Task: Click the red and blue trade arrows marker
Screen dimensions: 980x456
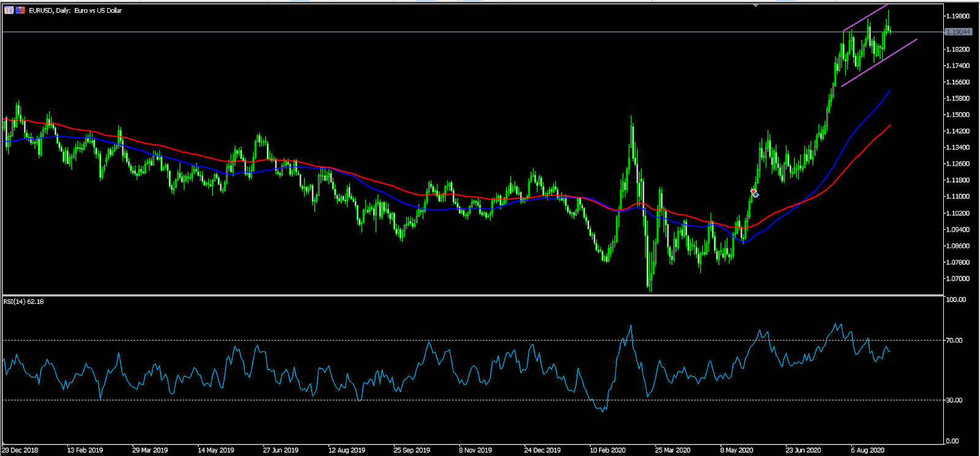Action: coord(754,193)
